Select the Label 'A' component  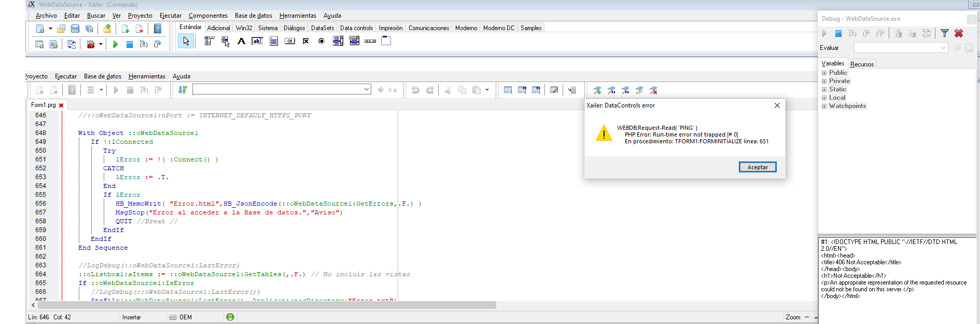click(241, 41)
